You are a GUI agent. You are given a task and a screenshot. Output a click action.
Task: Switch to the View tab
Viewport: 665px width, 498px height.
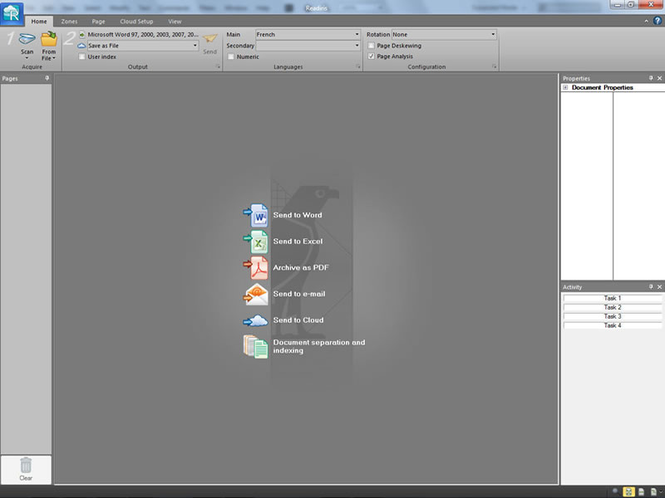[174, 21]
